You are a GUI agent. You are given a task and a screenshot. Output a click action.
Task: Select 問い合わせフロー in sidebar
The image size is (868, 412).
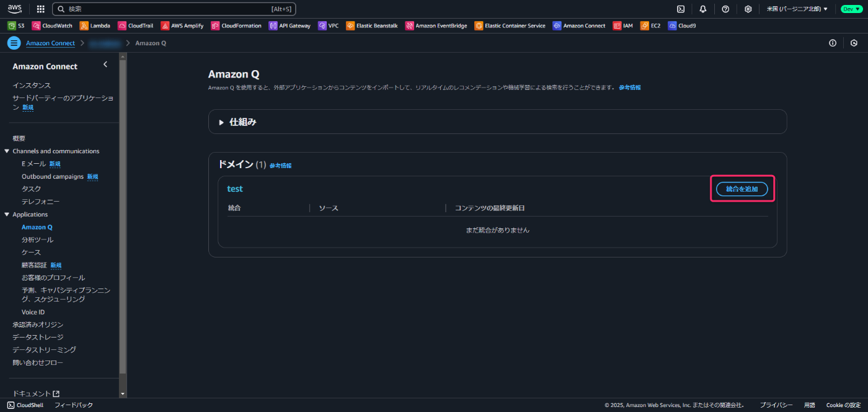(x=38, y=362)
